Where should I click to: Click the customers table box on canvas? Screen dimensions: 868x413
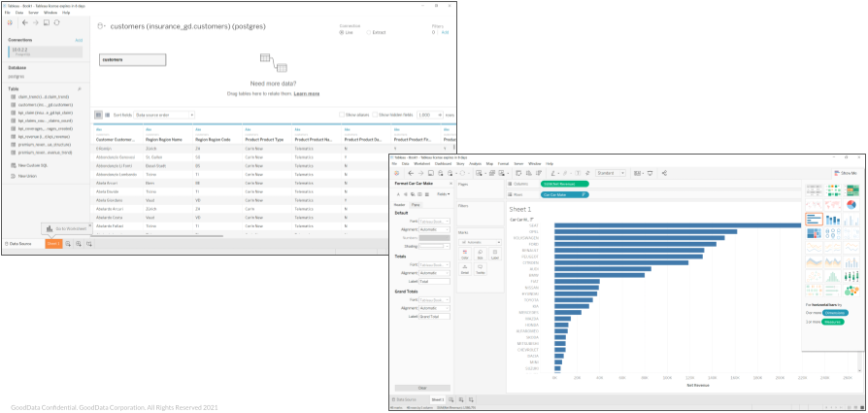[133, 59]
